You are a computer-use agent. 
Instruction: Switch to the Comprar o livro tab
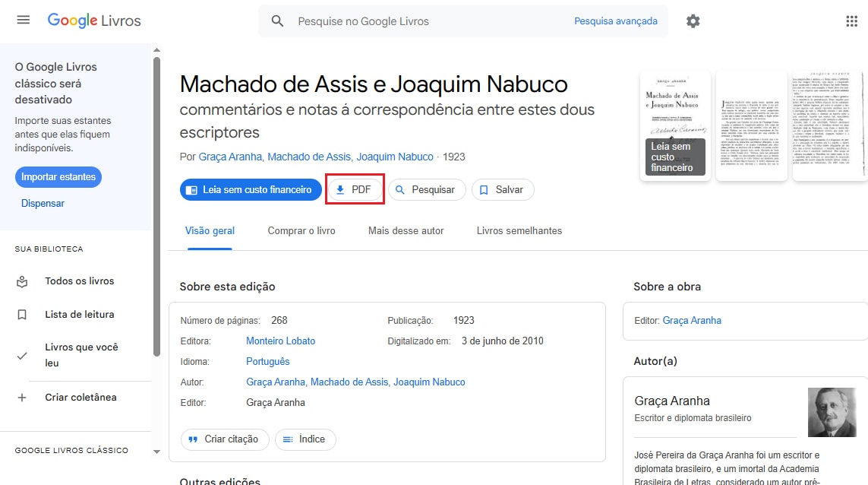301,230
